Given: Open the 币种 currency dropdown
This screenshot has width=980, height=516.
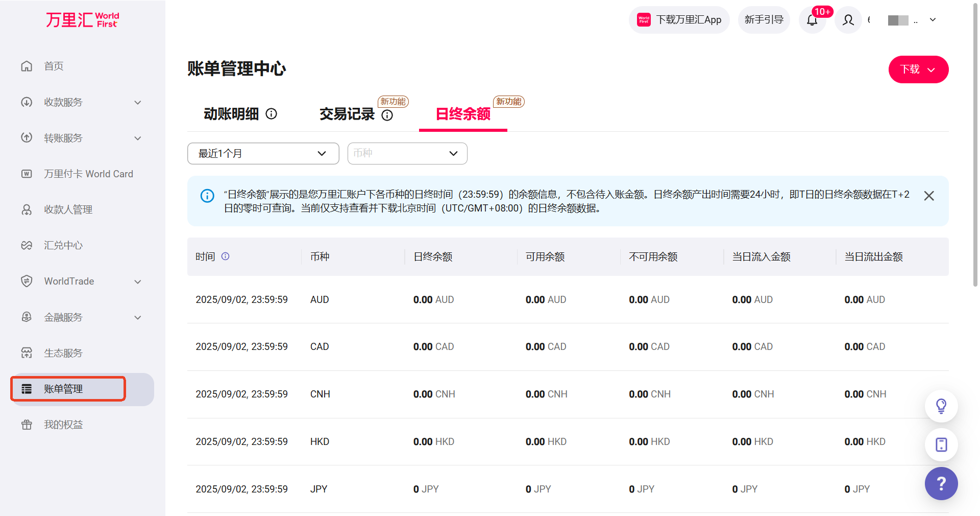Looking at the screenshot, I should [x=407, y=153].
